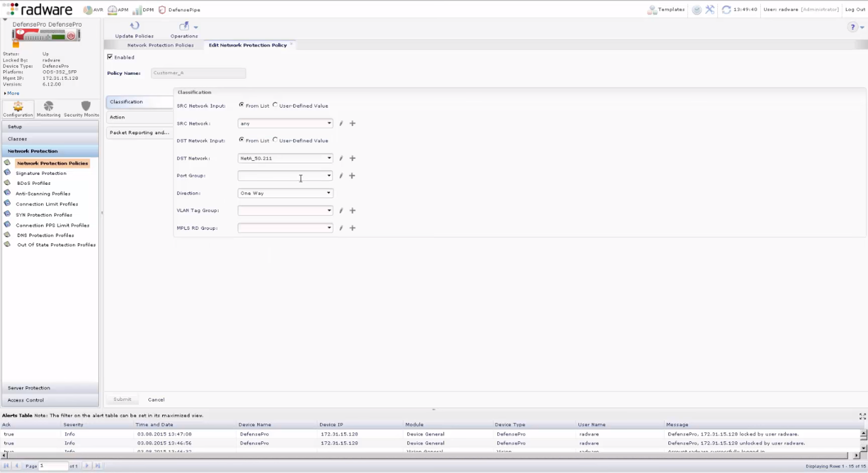Expand the Classes accordion section

click(50, 139)
